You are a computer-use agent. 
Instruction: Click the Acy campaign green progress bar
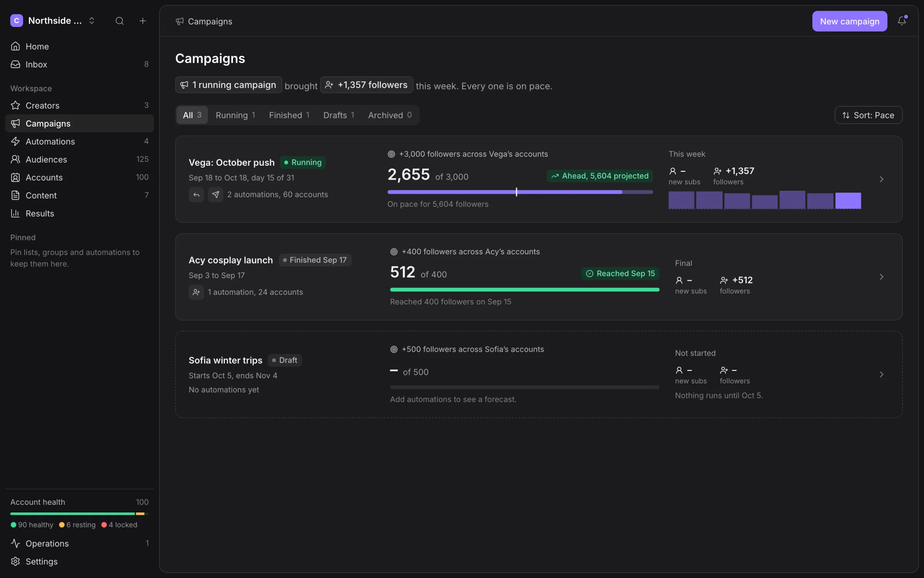point(524,290)
